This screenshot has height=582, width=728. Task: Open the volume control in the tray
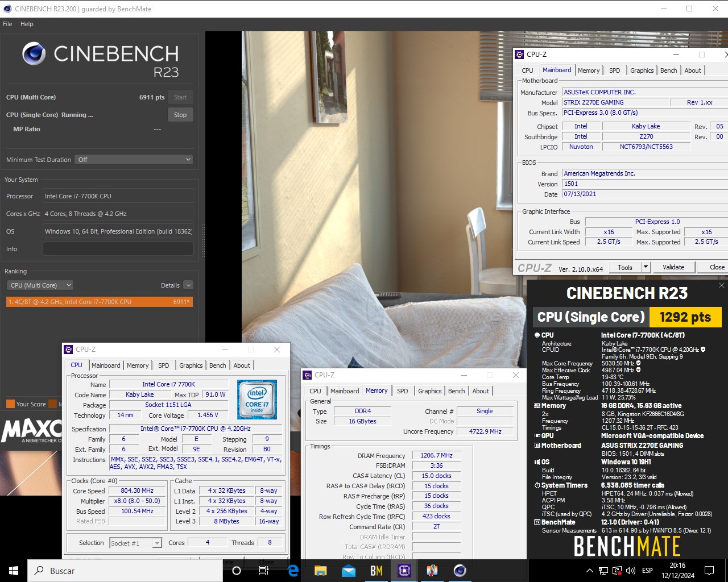[x=631, y=571]
